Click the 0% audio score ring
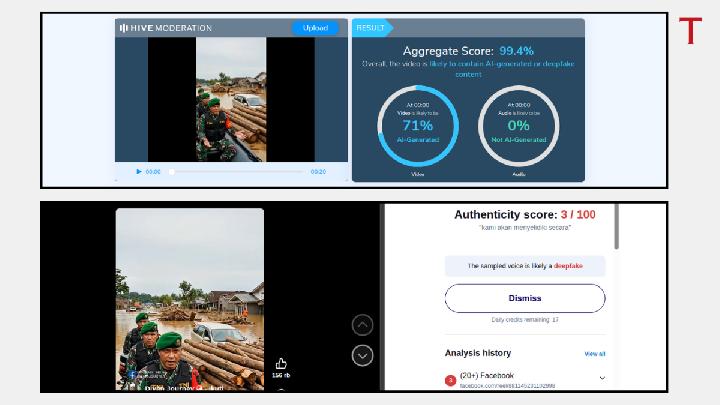 tap(518, 126)
